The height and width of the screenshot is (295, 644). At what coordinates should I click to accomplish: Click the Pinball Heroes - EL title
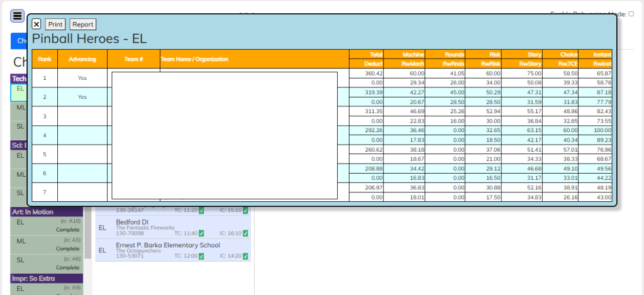89,38
